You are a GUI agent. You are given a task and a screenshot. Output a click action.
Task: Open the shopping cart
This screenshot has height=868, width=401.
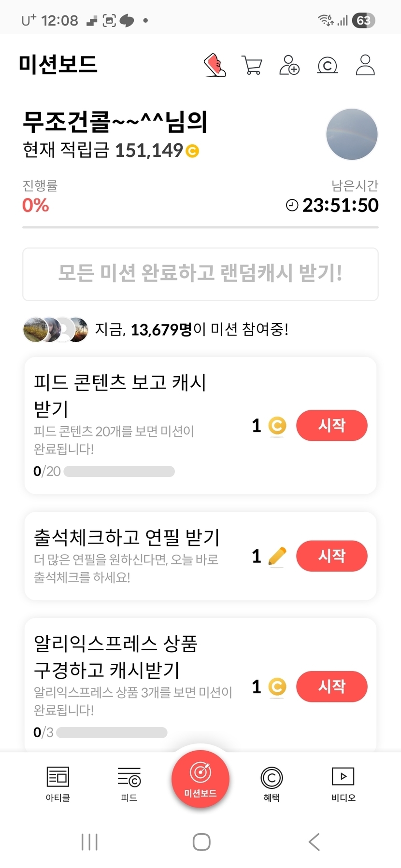click(x=252, y=65)
